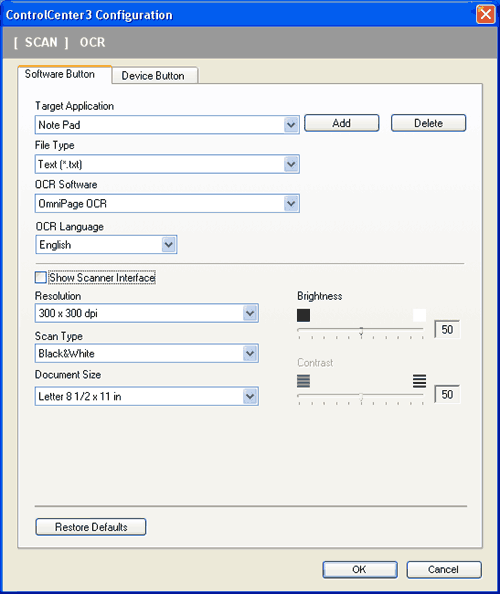Click the Brightness value field
Screen dimensions: 500x594
pos(447,329)
